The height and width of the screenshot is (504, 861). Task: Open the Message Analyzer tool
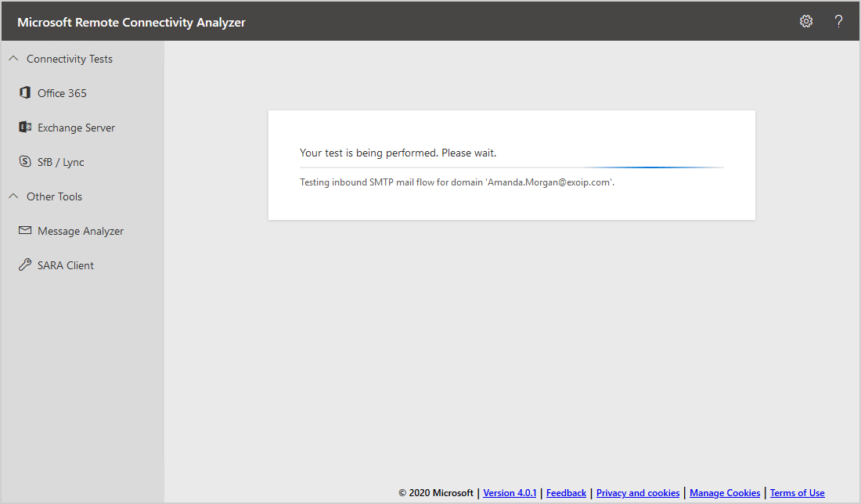point(82,231)
